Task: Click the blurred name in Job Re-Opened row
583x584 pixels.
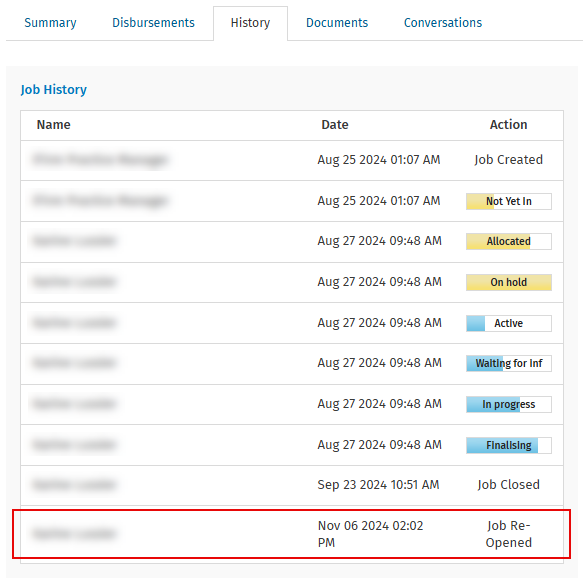Action: [x=74, y=534]
